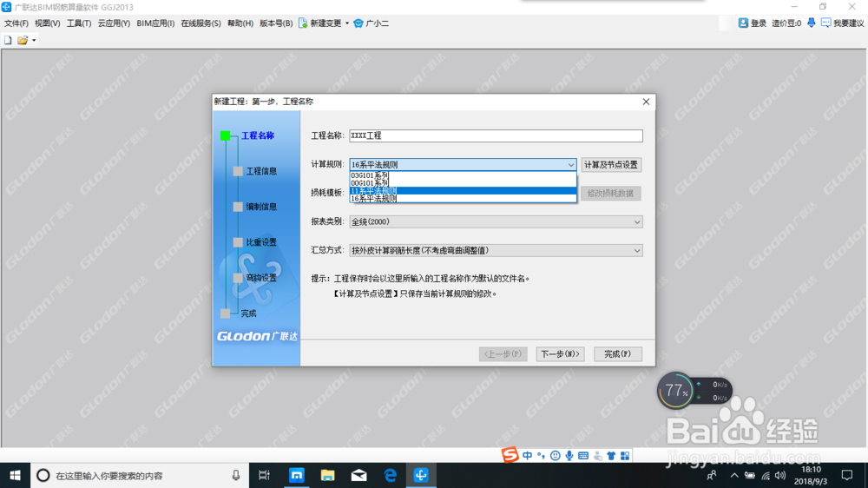The width and height of the screenshot is (868, 488).
Task: Open the 视图(V) menu
Action: click(x=47, y=23)
